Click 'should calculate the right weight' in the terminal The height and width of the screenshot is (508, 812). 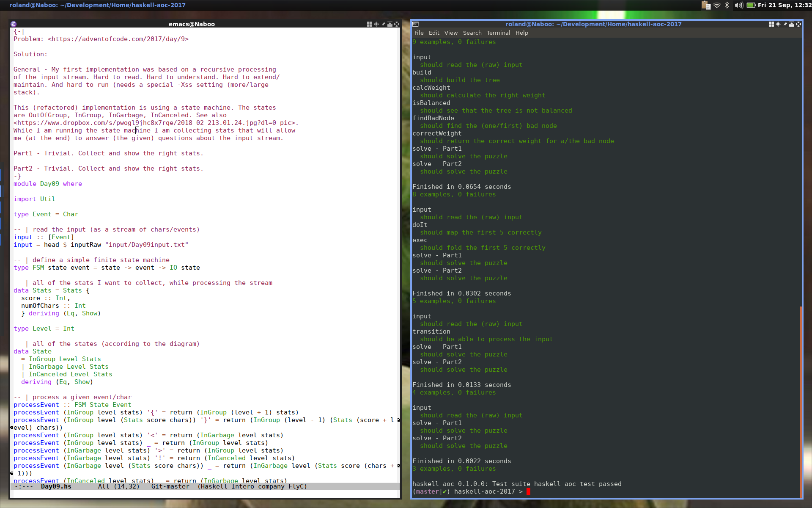point(483,95)
